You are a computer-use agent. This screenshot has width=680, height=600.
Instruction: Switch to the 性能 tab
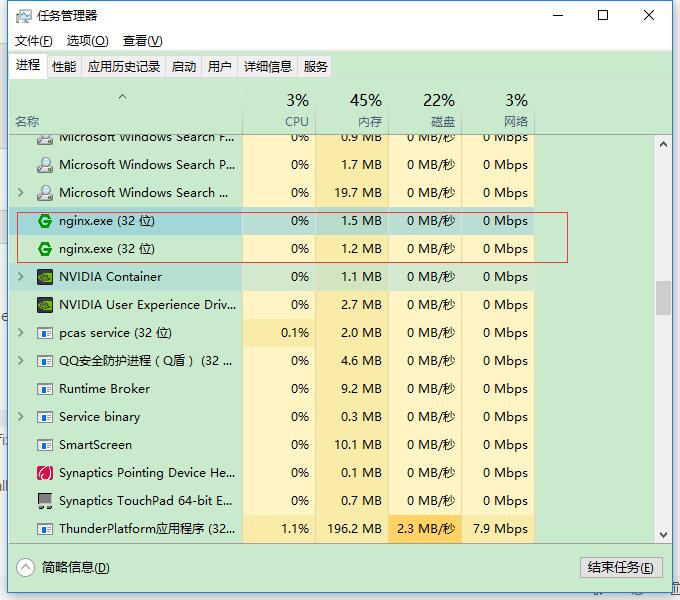click(x=64, y=67)
